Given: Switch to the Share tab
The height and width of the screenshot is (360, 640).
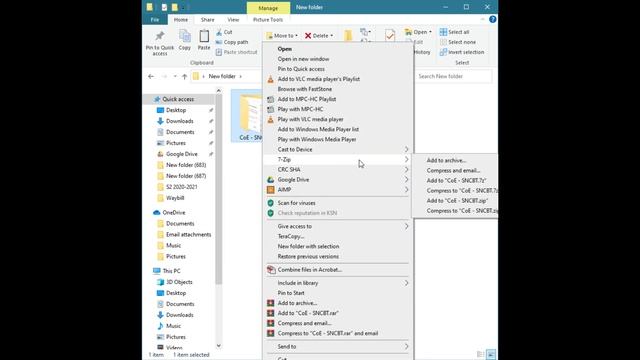Looking at the screenshot, I should coord(207,20).
